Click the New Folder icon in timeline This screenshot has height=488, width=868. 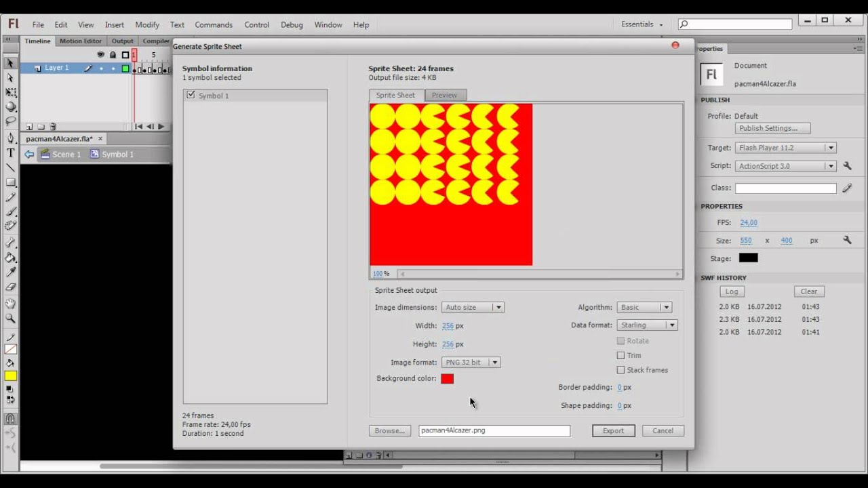(41, 127)
